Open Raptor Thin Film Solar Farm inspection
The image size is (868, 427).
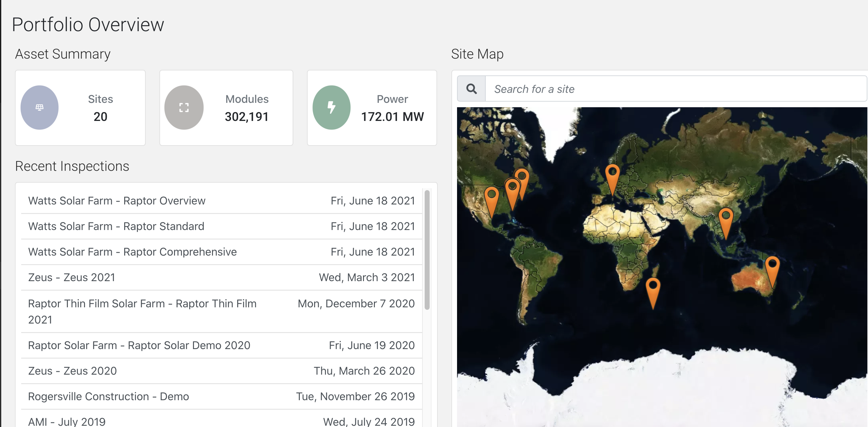[221, 312]
